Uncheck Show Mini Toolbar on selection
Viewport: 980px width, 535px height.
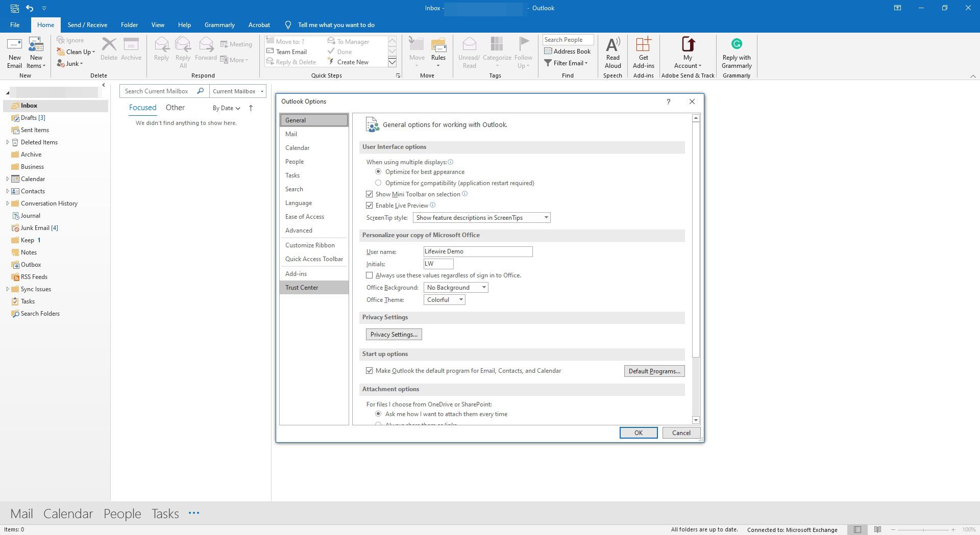[x=370, y=194]
